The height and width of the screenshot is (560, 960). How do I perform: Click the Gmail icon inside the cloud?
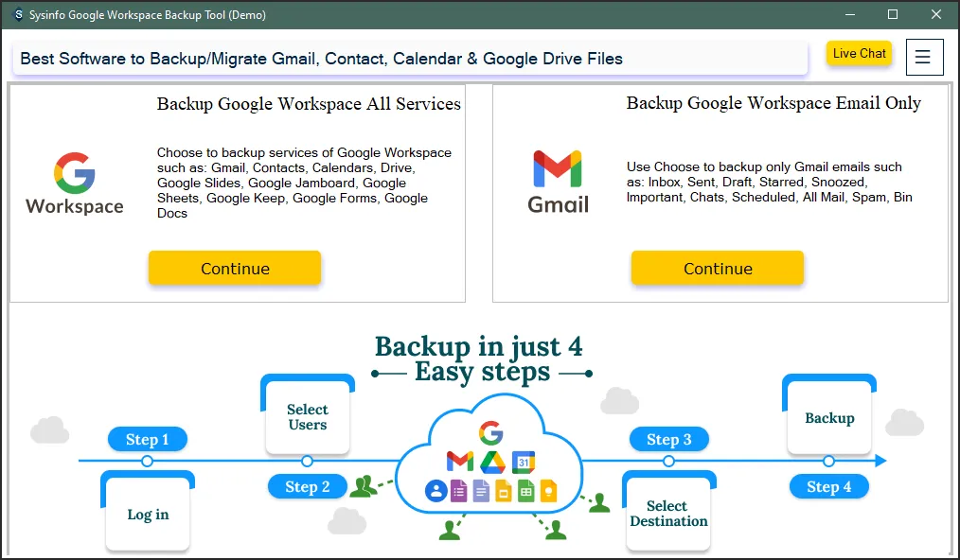click(x=460, y=462)
